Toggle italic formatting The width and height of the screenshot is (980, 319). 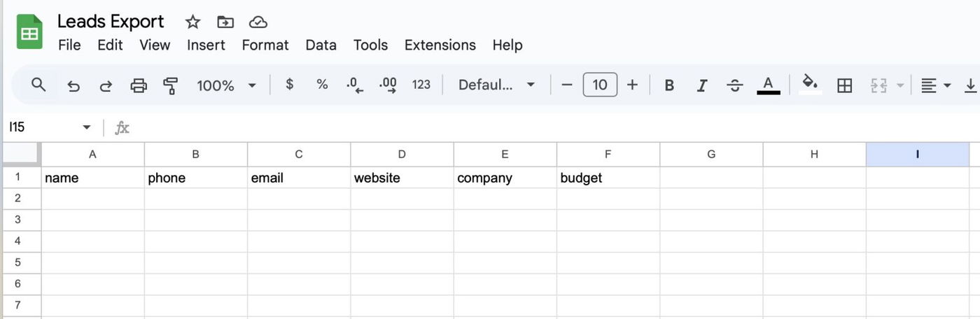[x=701, y=85]
